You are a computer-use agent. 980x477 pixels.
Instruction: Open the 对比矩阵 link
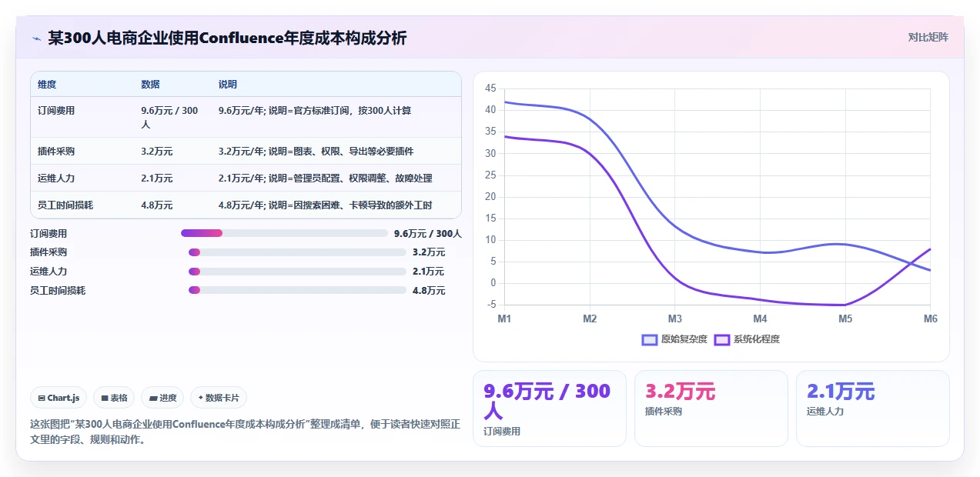[x=928, y=37]
